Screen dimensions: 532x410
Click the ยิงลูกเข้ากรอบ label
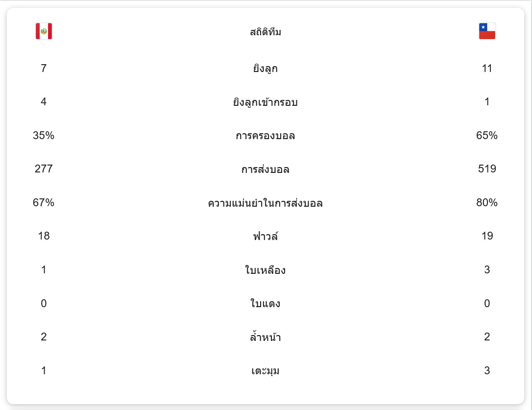(266, 102)
